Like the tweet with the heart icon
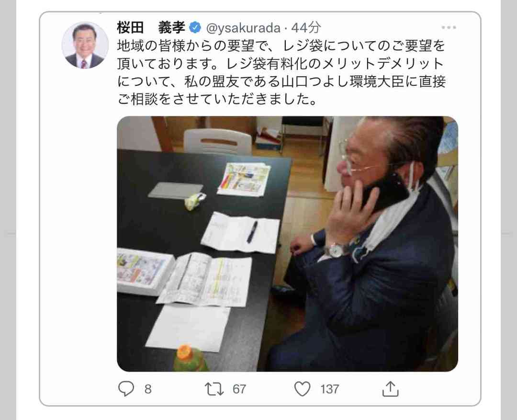The width and height of the screenshot is (517, 420). (x=303, y=389)
